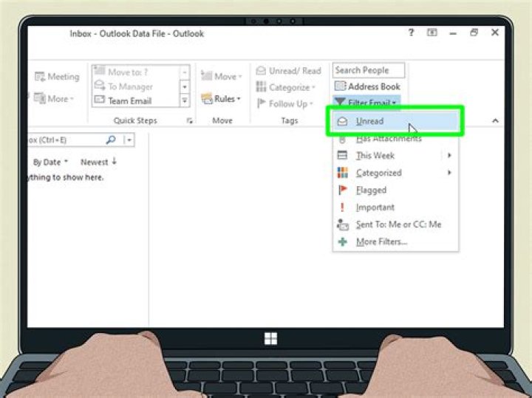Collapse the ribbon with the caret
Image resolution: width=532 pixels, height=398 pixels.
pyautogui.click(x=495, y=120)
